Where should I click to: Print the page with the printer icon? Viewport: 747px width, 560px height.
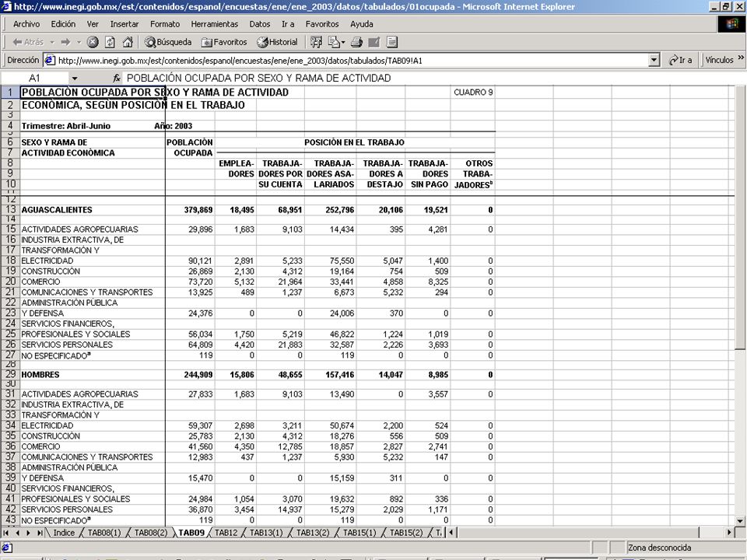click(x=356, y=42)
